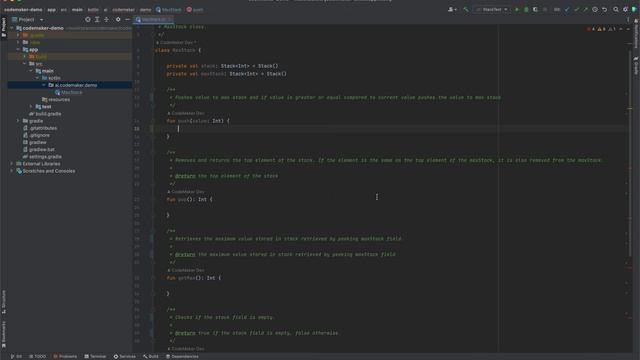
Task: Open the Services tool window tab
Action: coord(124,356)
